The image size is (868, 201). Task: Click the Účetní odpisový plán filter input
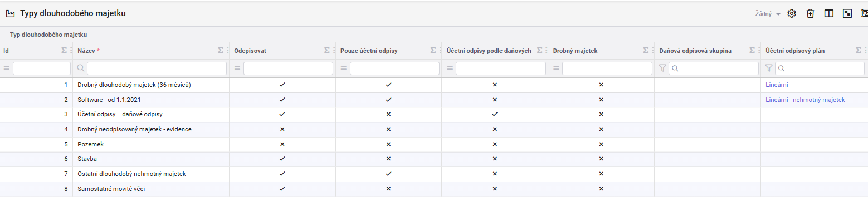pos(820,68)
